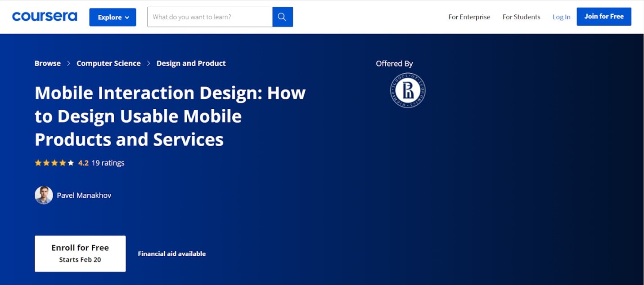This screenshot has height=285, width=644.
Task: Click Financial aid available link
Action: pos(172,254)
